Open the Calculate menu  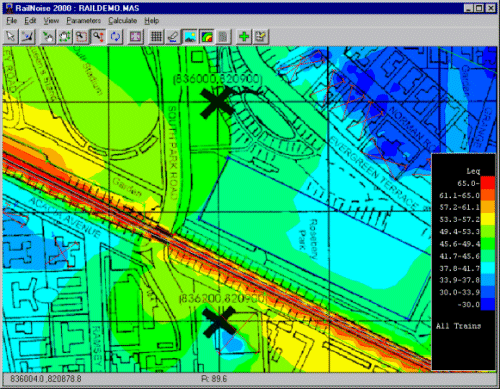[122, 21]
